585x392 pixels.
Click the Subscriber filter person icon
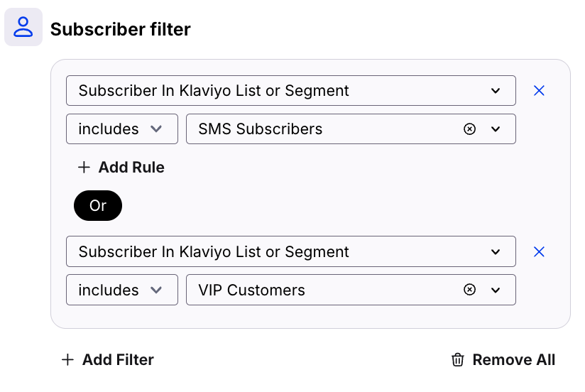(x=23, y=28)
